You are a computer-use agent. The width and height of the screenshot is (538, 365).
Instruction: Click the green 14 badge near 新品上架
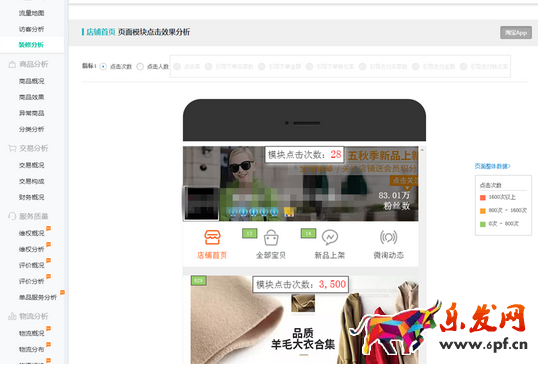308,233
